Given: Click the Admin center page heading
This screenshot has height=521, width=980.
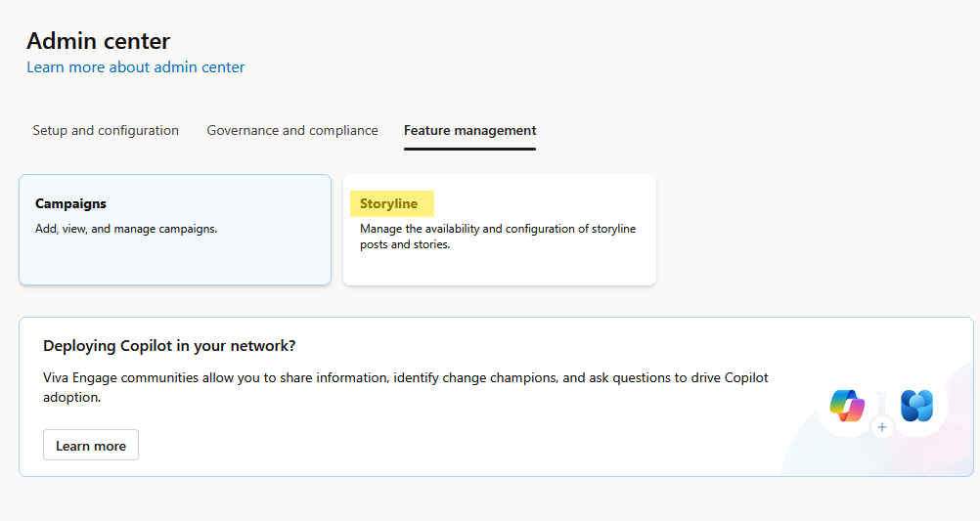Looking at the screenshot, I should 98,41.
